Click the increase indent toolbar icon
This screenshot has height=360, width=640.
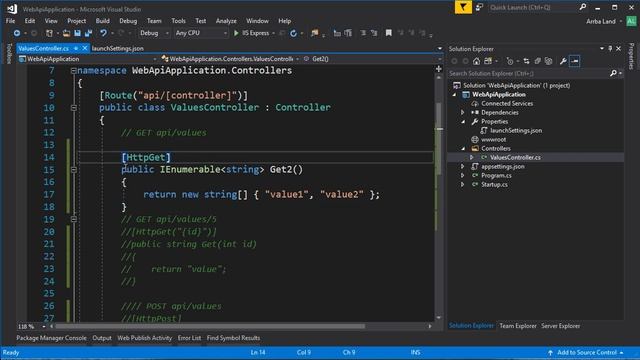(x=348, y=33)
